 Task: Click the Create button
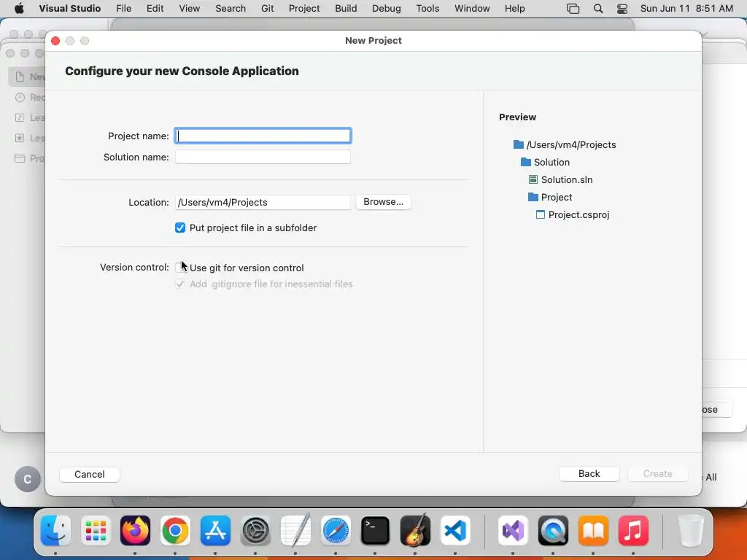pos(657,474)
